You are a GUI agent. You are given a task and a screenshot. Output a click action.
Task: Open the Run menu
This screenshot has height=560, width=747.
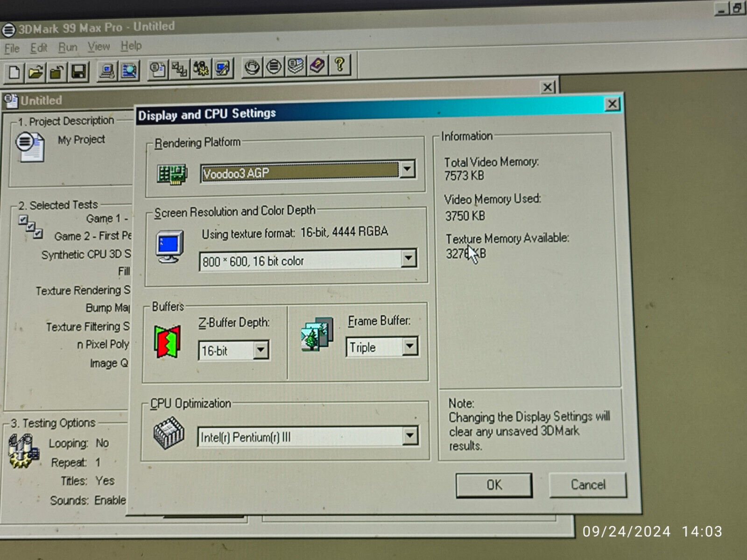tap(68, 48)
